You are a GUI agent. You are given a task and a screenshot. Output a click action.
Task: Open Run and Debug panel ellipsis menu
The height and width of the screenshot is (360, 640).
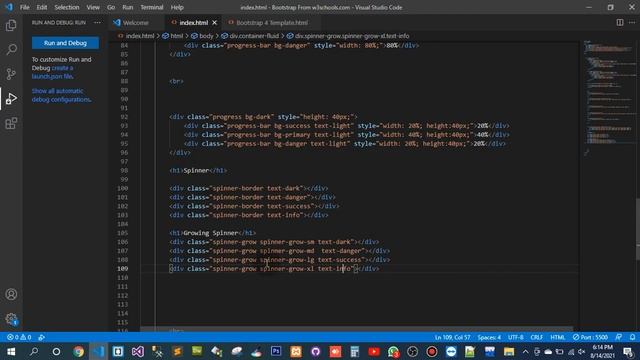tap(97, 22)
